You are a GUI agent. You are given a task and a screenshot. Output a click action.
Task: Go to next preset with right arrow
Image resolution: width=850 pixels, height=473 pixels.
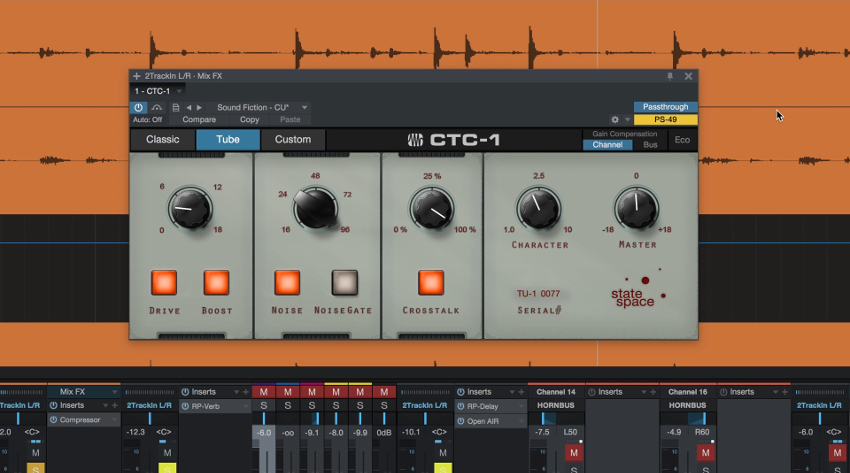[x=199, y=107]
